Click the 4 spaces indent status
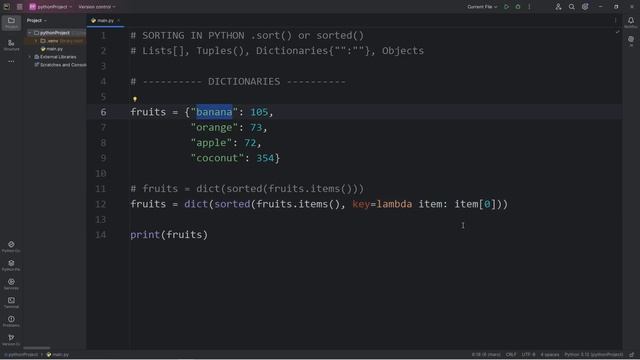Image resolution: width=640 pixels, height=360 pixels. click(x=550, y=354)
